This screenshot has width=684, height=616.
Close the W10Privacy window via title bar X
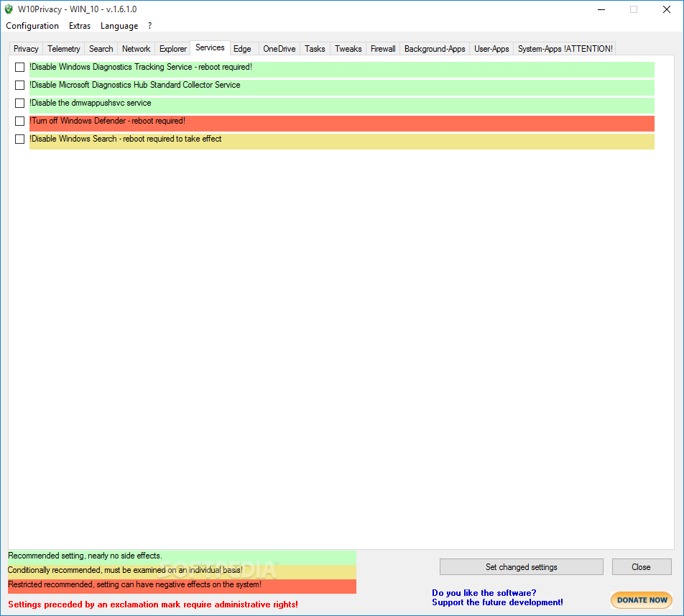[667, 9]
